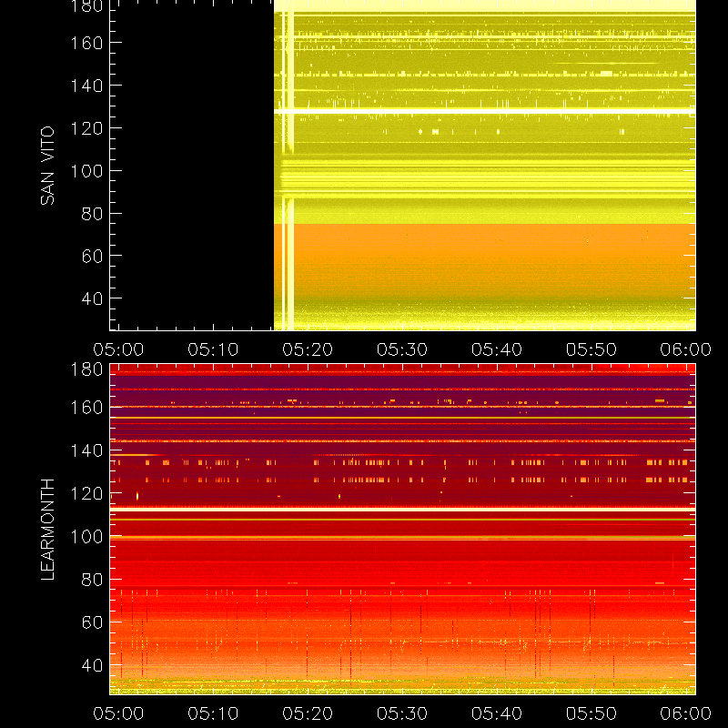Click 05:30 time label under San Vito plot

tap(402, 349)
